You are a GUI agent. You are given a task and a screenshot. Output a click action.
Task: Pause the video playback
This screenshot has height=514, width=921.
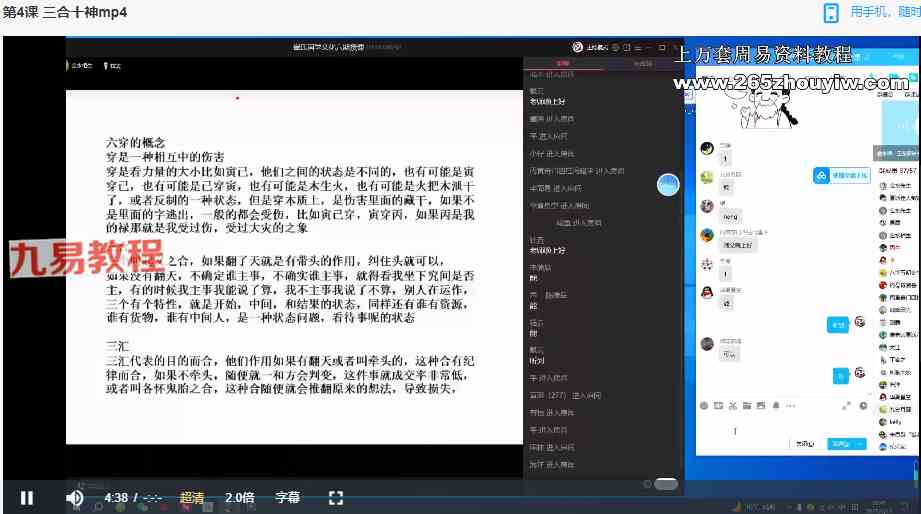(x=27, y=497)
